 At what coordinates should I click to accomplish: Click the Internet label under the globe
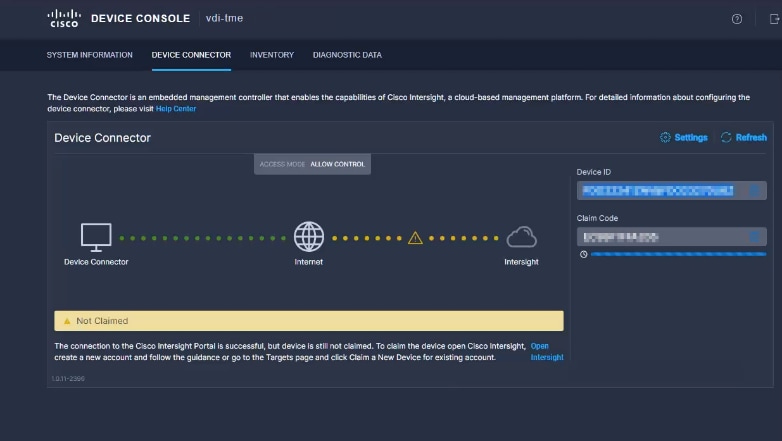coord(309,262)
